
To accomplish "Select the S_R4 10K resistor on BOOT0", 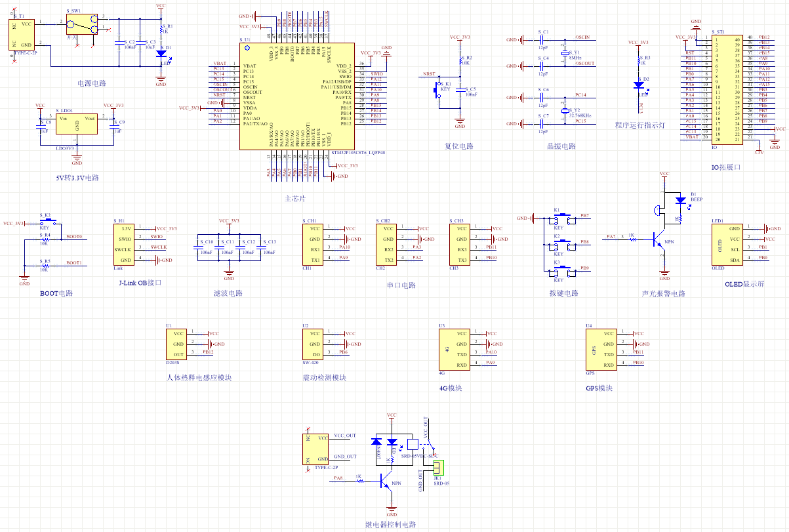I will 45,239.
